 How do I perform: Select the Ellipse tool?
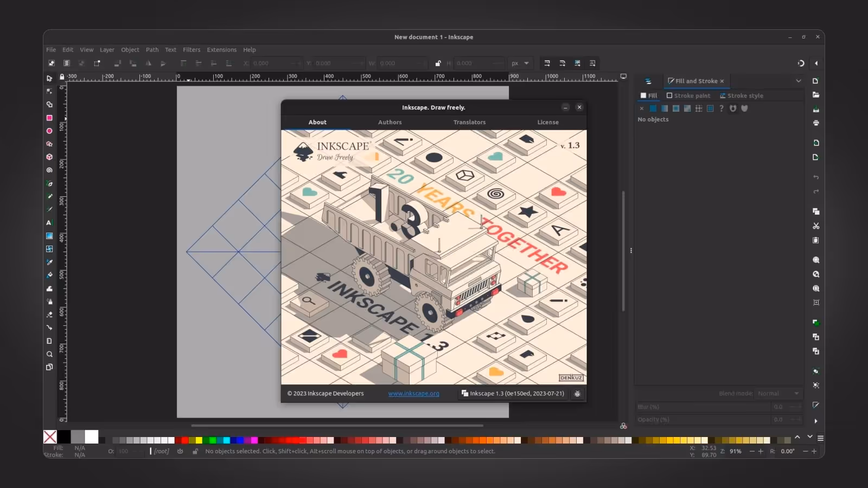tap(49, 131)
